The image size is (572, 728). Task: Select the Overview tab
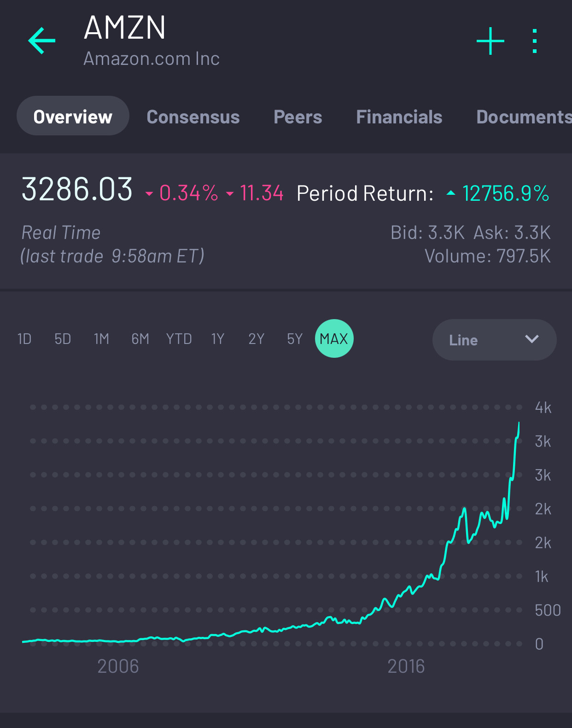pos(73,116)
